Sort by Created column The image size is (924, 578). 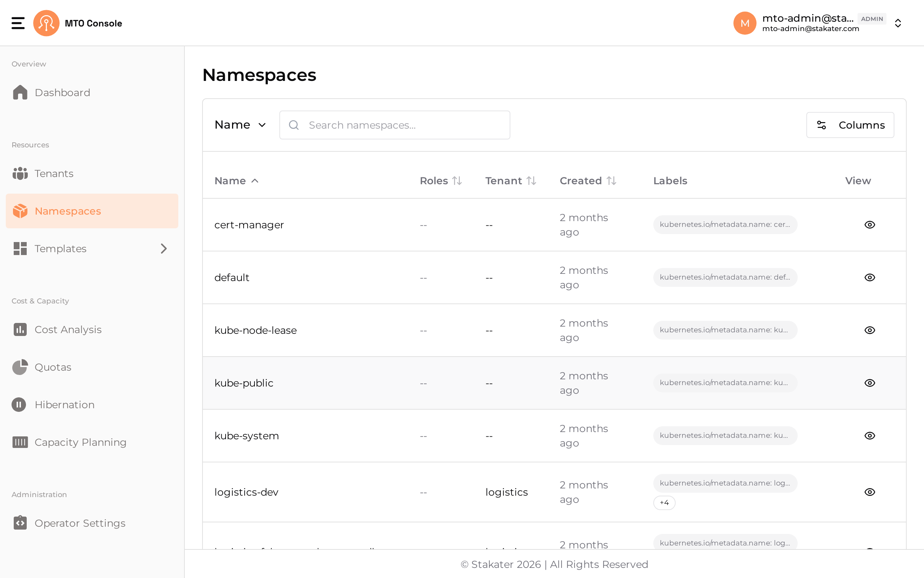click(x=588, y=181)
